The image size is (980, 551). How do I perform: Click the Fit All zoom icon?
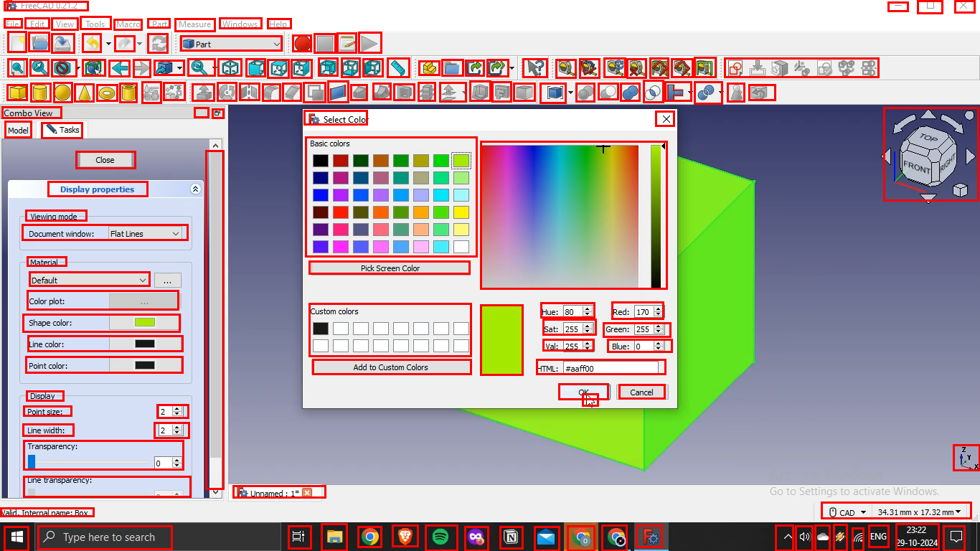tap(16, 67)
